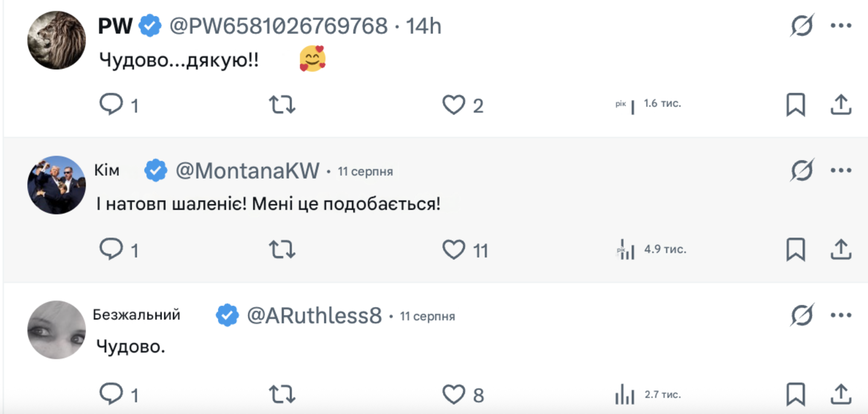
Task: Open PW's lion profile picture
Action: tap(57, 40)
